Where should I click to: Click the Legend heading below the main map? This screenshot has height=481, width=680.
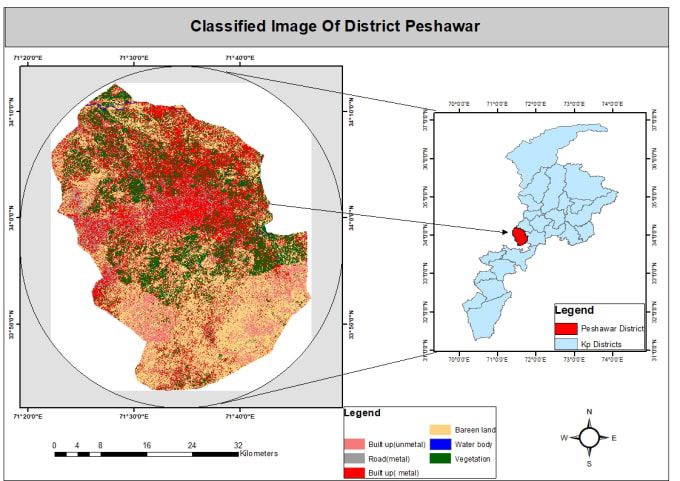point(362,412)
